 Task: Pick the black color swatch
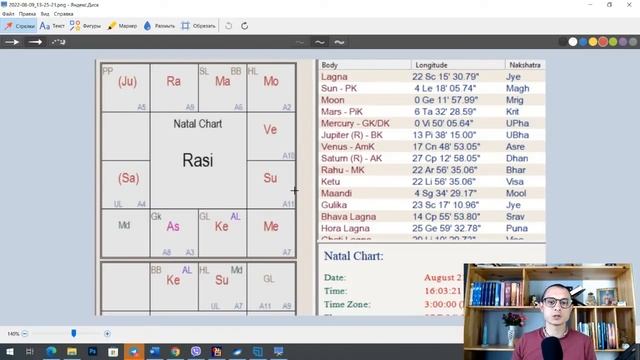pos(563,42)
